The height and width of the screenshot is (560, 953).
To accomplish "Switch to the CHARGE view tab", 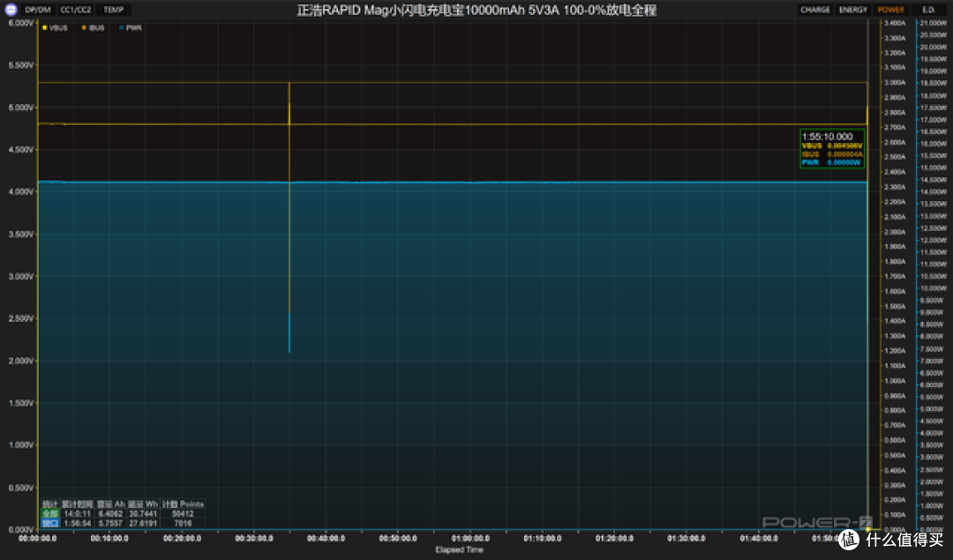I will pos(815,10).
